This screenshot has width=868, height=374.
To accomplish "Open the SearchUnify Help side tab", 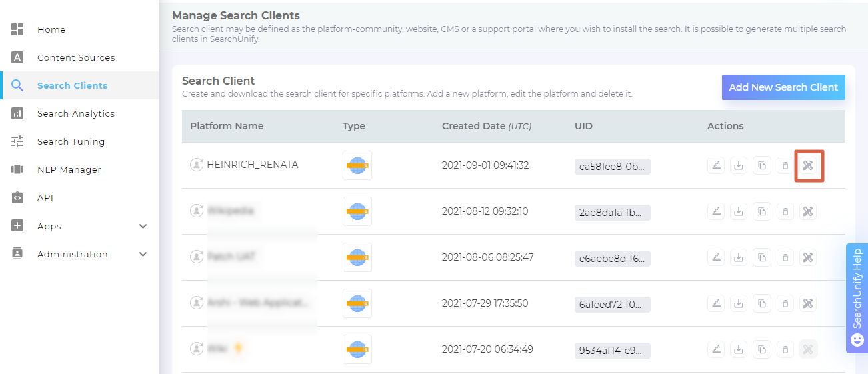I will click(x=857, y=298).
